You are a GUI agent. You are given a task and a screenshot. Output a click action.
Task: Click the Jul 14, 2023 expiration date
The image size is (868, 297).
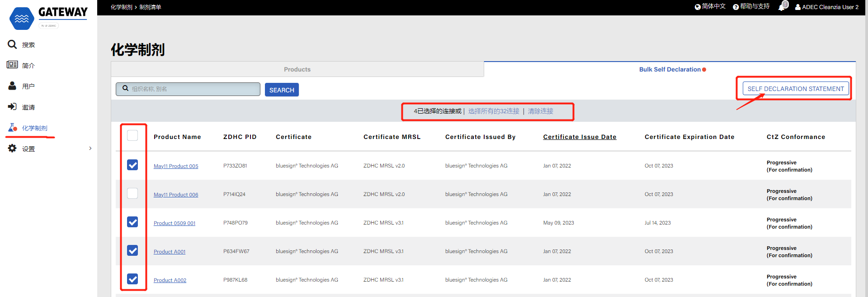[658, 223]
